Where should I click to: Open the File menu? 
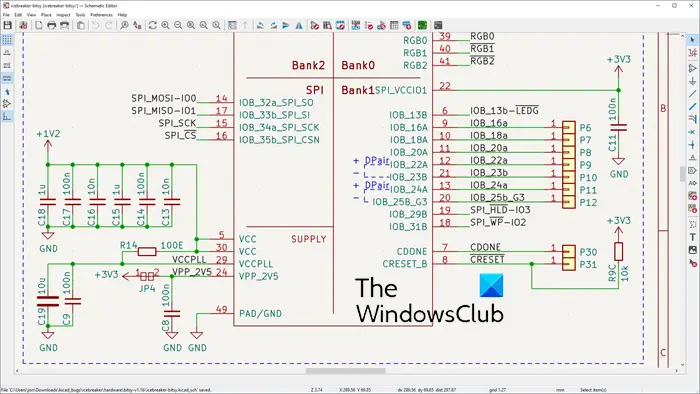(x=6, y=15)
